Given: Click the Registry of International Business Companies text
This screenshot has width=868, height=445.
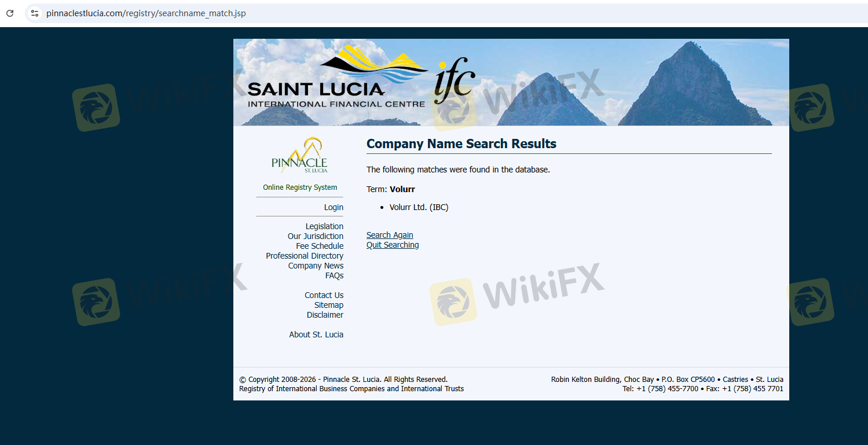Looking at the screenshot, I should (351, 389).
